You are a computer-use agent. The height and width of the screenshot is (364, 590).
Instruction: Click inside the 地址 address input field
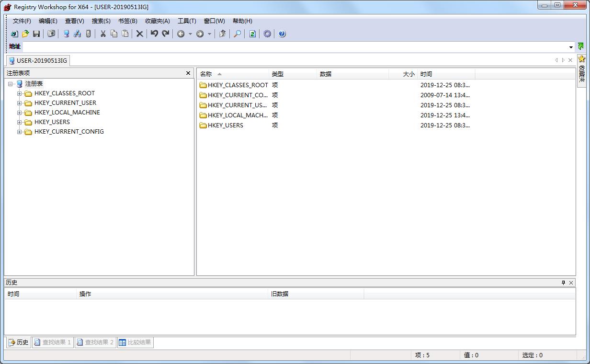[295, 47]
